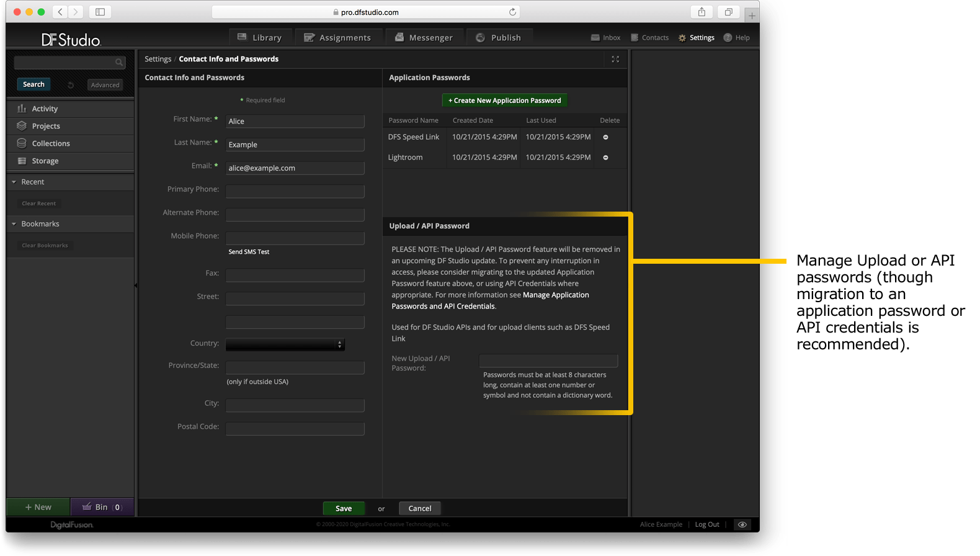Click the Cancel button
This screenshot has width=980, height=556.
[420, 508]
